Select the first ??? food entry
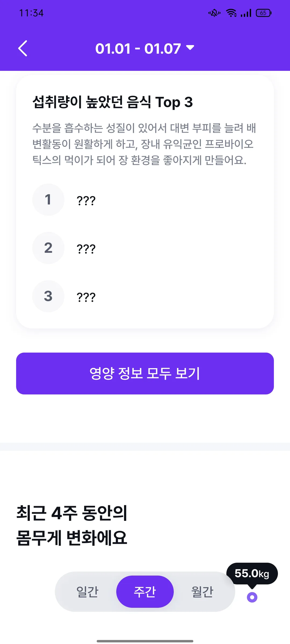Image resolution: width=290 pixels, height=644 pixels. pos(86,200)
